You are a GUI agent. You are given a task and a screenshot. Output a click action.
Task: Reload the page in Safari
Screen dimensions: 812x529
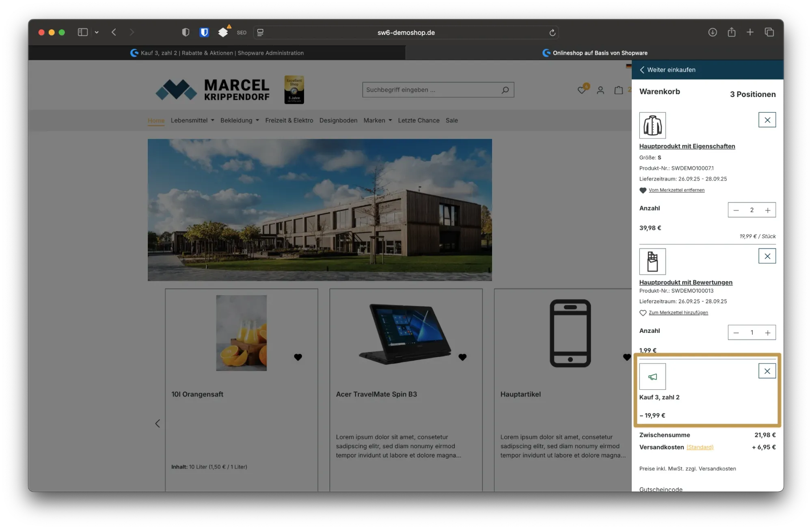[552, 32]
